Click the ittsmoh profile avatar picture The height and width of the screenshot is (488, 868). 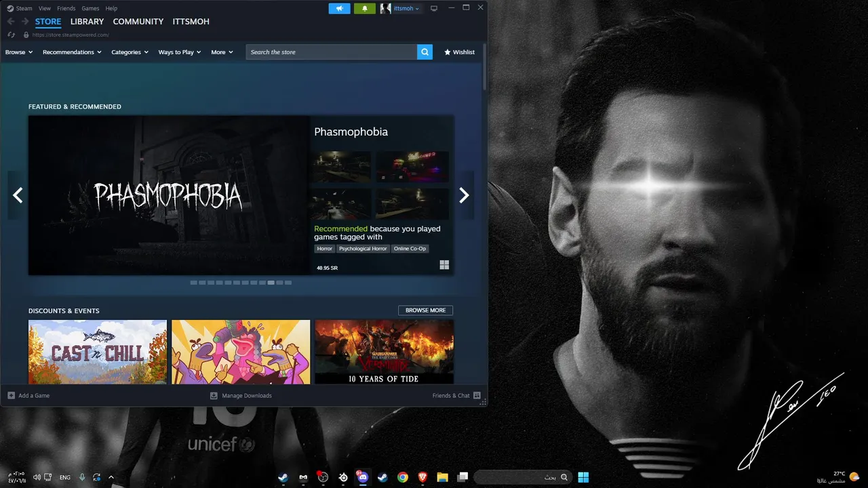coord(385,8)
